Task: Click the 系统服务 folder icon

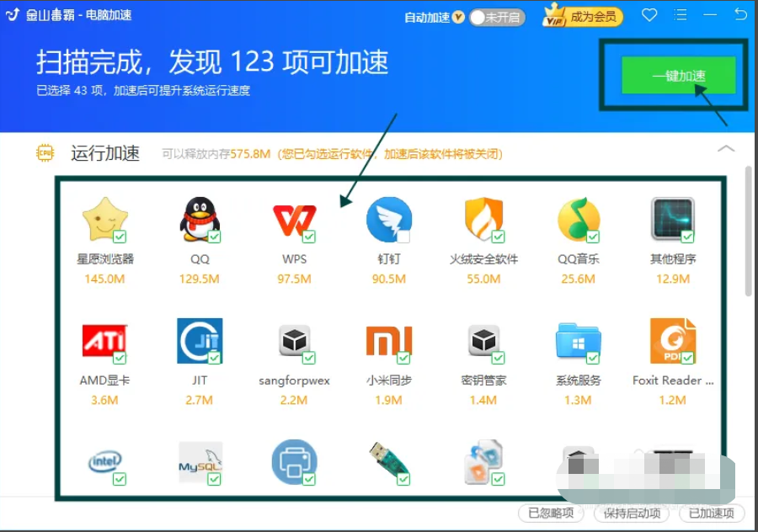Action: [579, 340]
